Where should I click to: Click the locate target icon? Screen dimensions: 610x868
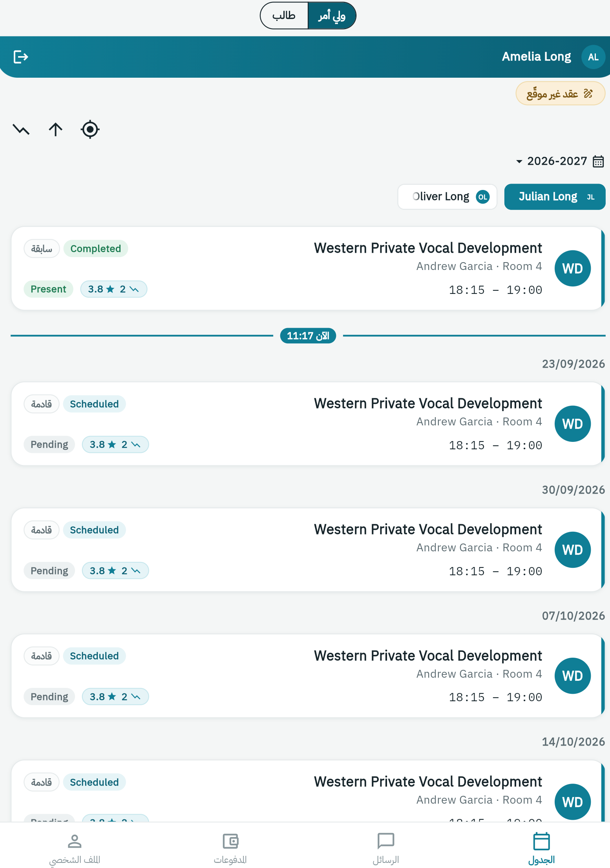point(90,129)
